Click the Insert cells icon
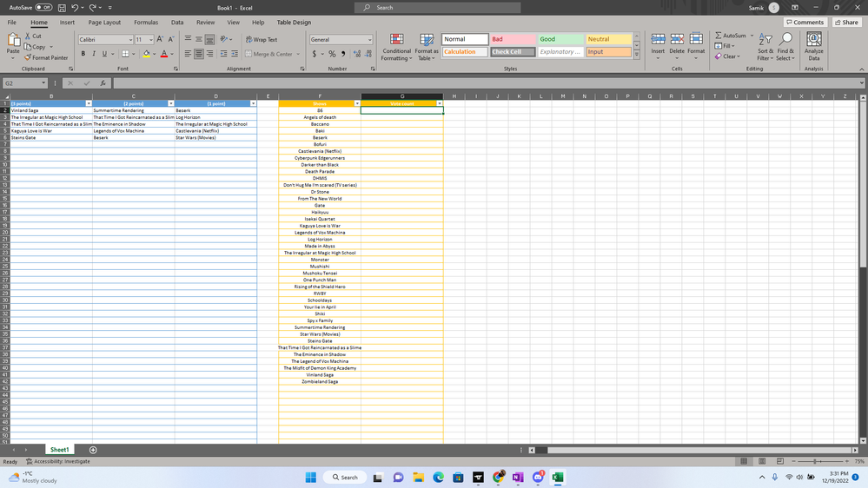 point(658,39)
